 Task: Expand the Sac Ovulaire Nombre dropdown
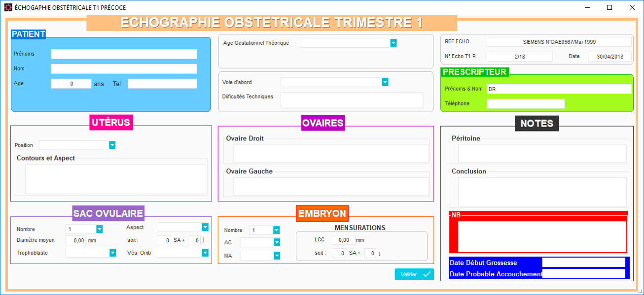tap(99, 229)
